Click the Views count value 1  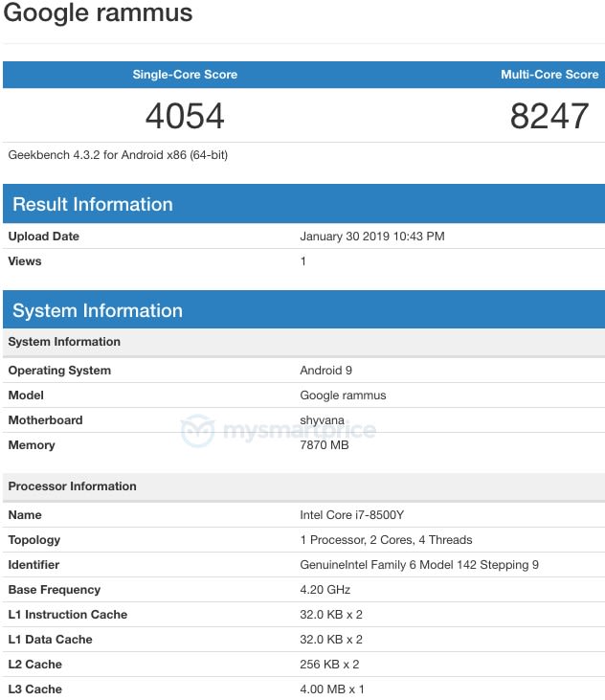tap(302, 261)
